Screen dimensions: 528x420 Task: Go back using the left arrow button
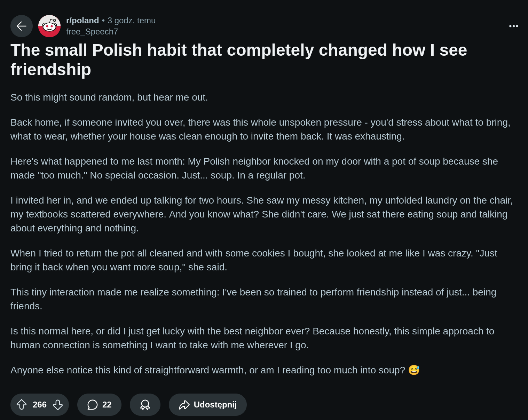coord(22,26)
